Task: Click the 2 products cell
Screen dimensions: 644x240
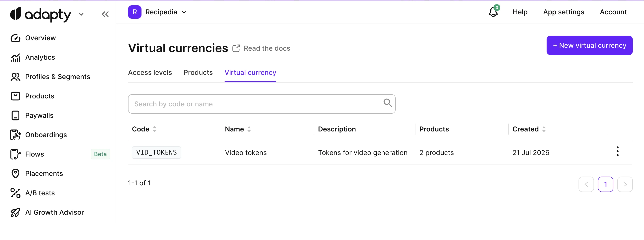Action: coord(437,153)
